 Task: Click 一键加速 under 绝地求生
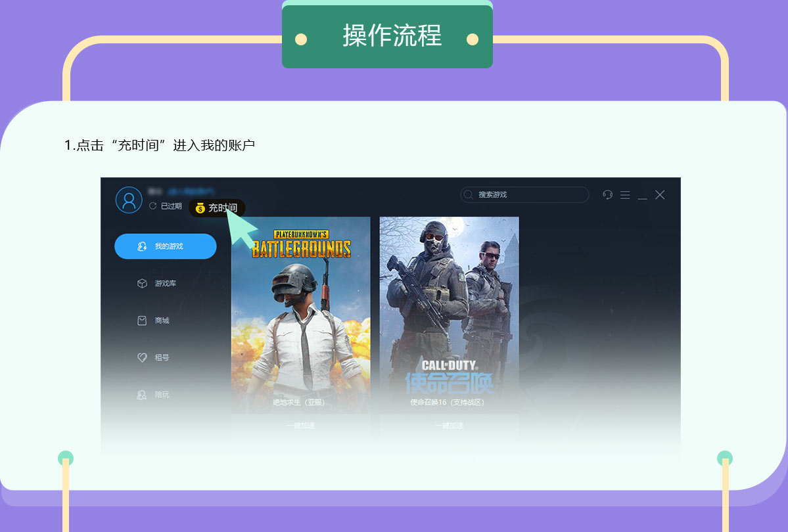[300, 426]
